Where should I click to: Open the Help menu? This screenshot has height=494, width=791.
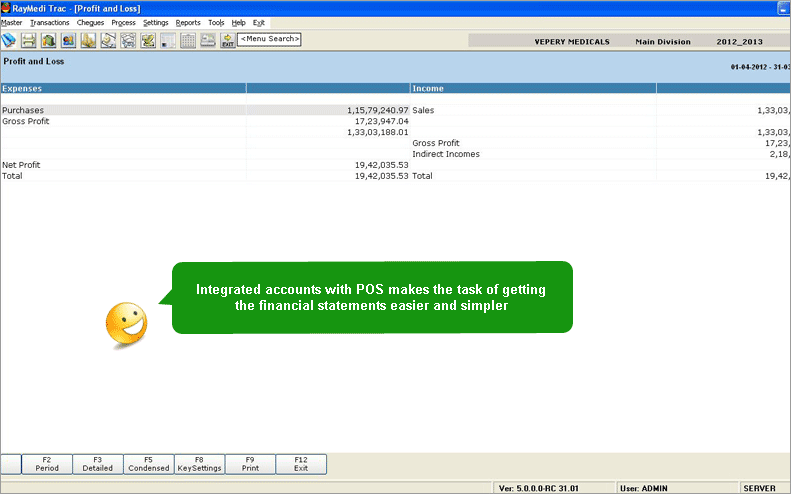tap(239, 23)
